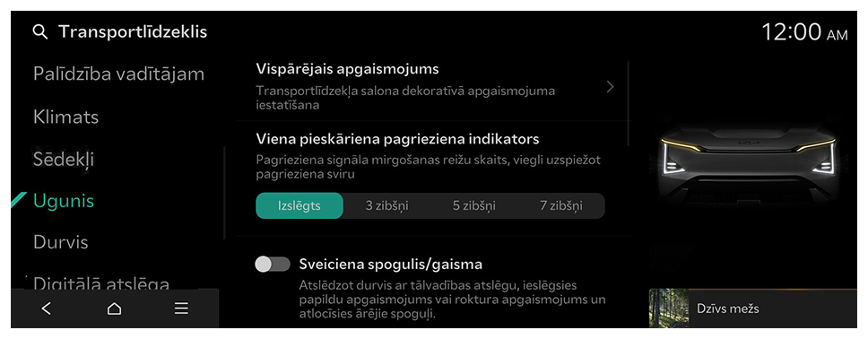The height and width of the screenshot is (339, 868).
Task: Expand Vispārējais apgaismojums with the chevron
Action: click(610, 87)
